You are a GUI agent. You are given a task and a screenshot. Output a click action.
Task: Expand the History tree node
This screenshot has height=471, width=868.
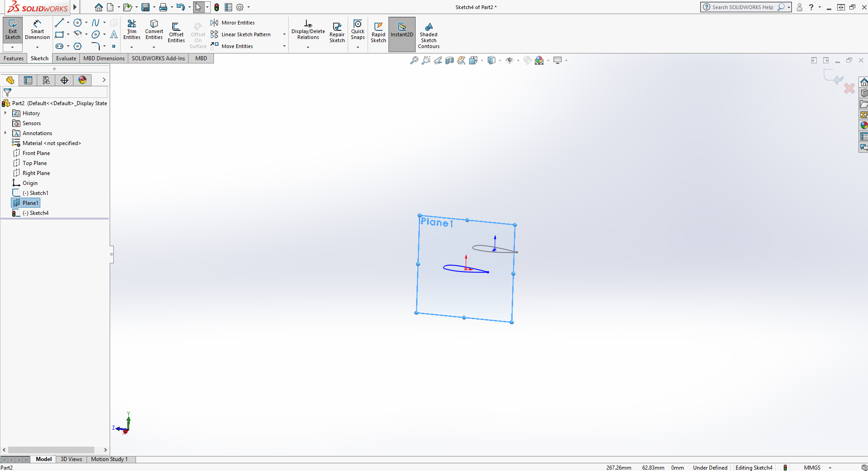point(5,113)
